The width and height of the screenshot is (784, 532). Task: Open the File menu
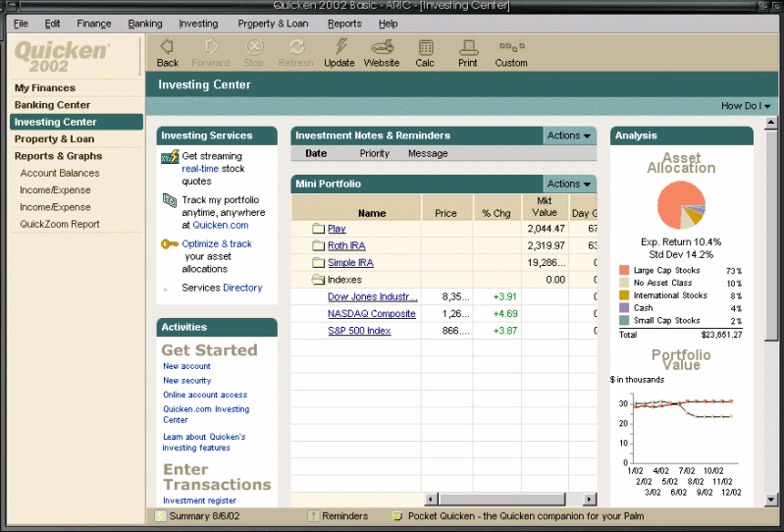click(21, 24)
